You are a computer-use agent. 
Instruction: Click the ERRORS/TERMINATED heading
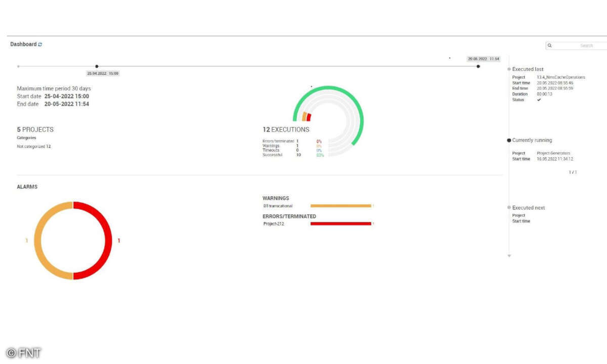(x=289, y=216)
